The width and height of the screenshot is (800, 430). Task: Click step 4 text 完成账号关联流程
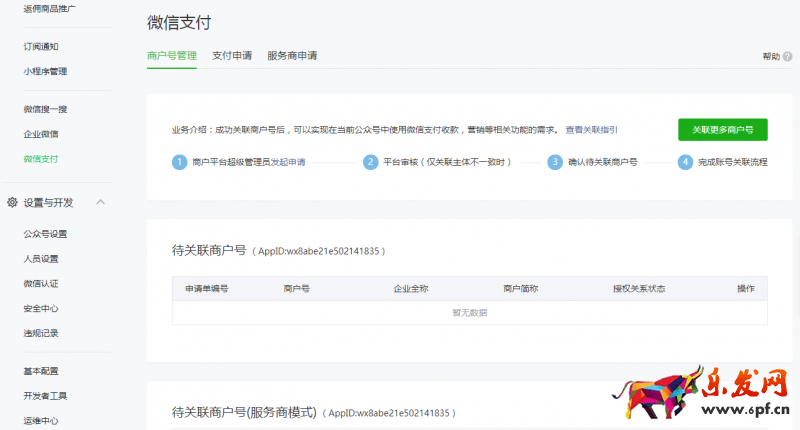point(733,162)
